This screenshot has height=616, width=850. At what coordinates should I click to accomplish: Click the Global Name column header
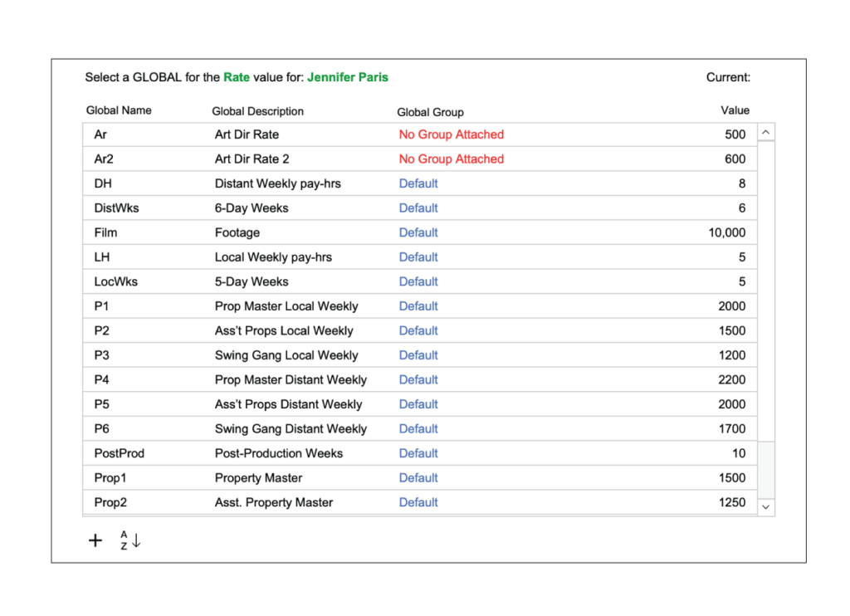coord(119,110)
